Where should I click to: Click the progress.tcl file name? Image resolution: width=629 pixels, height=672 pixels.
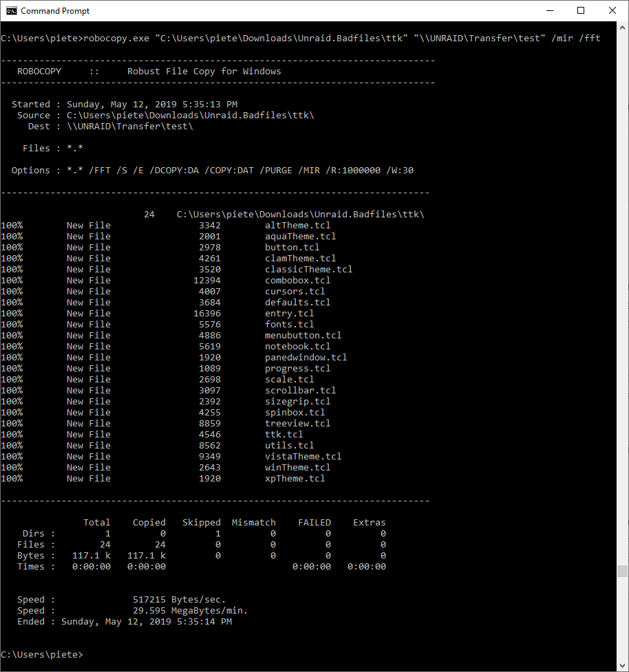(x=297, y=369)
